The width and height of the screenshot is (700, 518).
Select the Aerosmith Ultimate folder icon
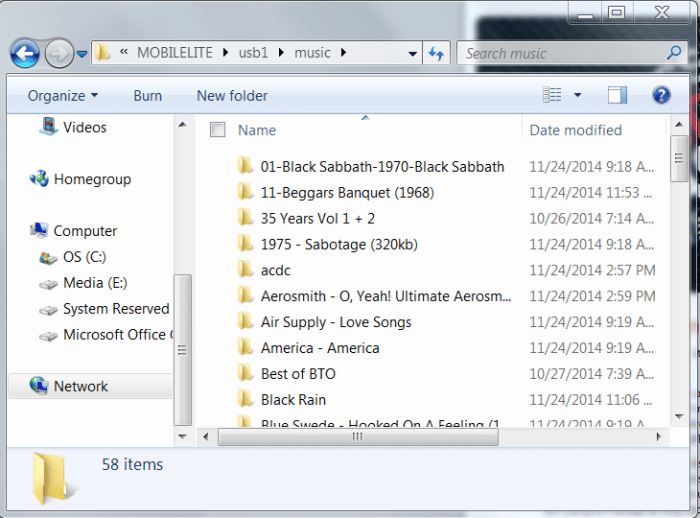(246, 296)
